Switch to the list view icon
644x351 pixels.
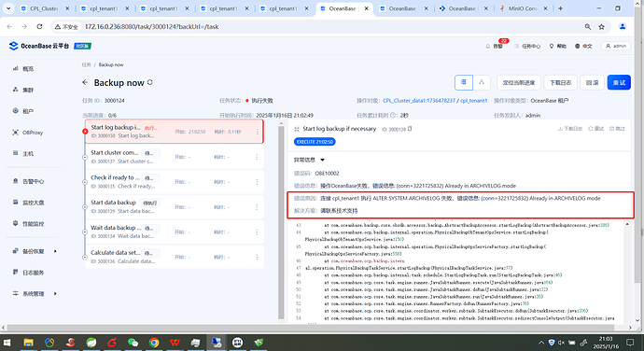pos(464,82)
